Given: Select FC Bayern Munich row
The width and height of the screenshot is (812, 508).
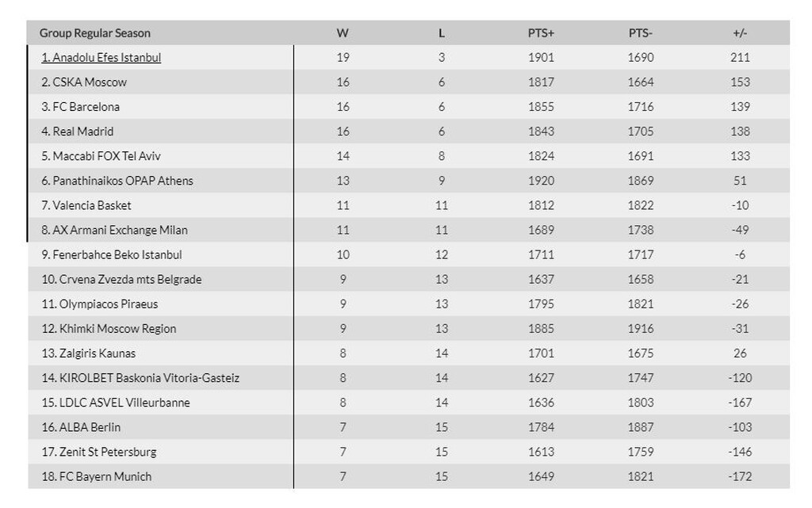Looking at the screenshot, I should [x=408, y=476].
